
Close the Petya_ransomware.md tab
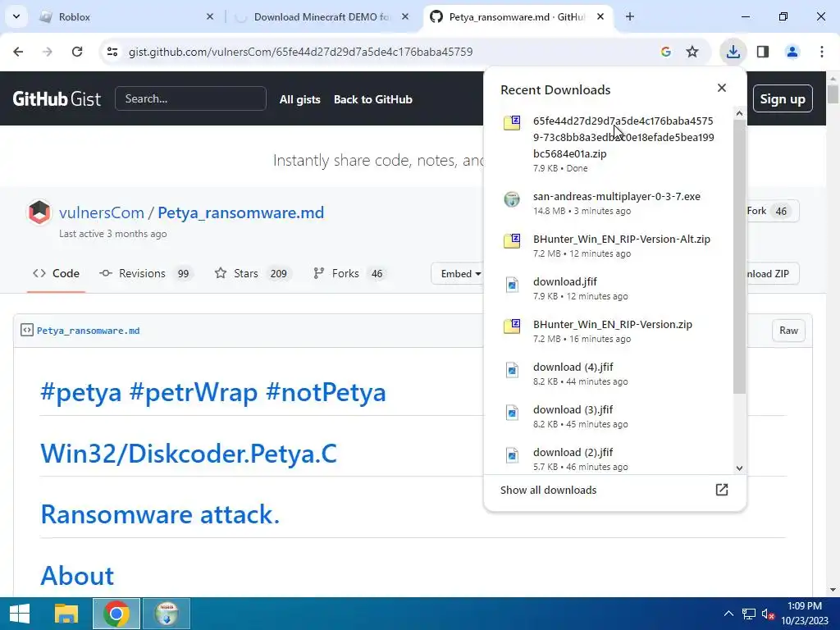[x=600, y=16]
